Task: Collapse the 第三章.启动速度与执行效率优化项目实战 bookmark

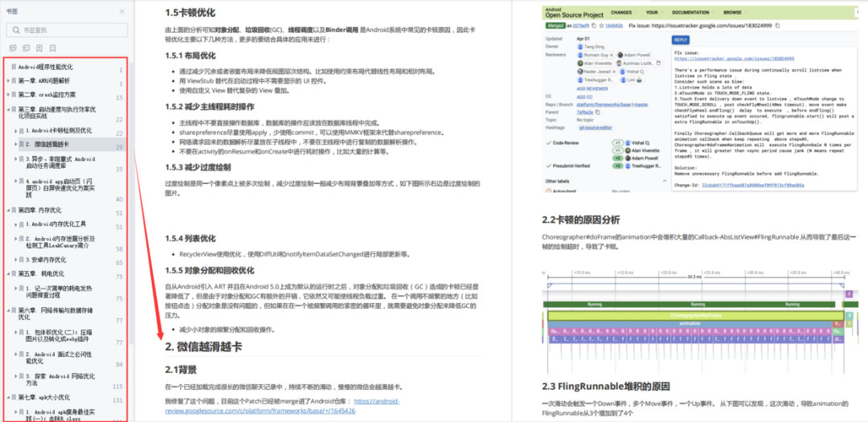Action: pos(8,109)
